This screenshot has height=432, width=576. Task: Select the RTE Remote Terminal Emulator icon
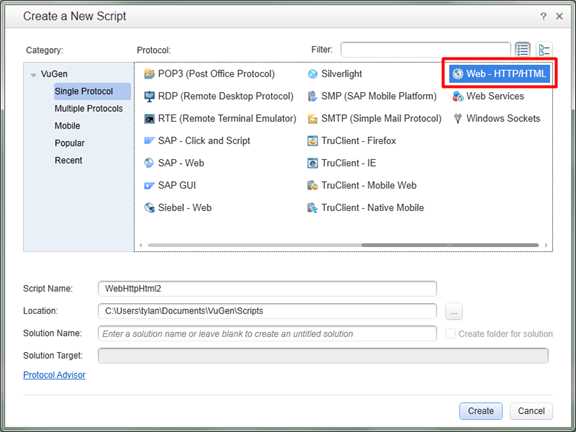tap(149, 119)
